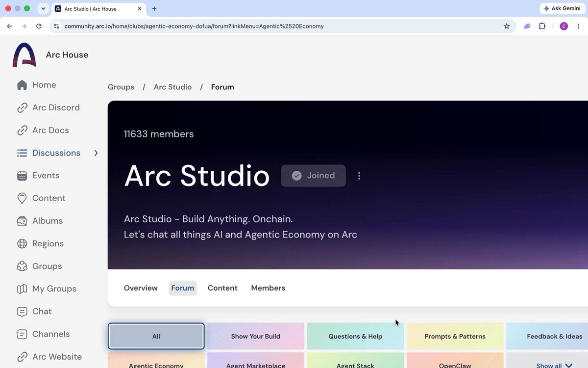View site information in address bar
Viewport: 588px width, 368px height.
[56, 26]
